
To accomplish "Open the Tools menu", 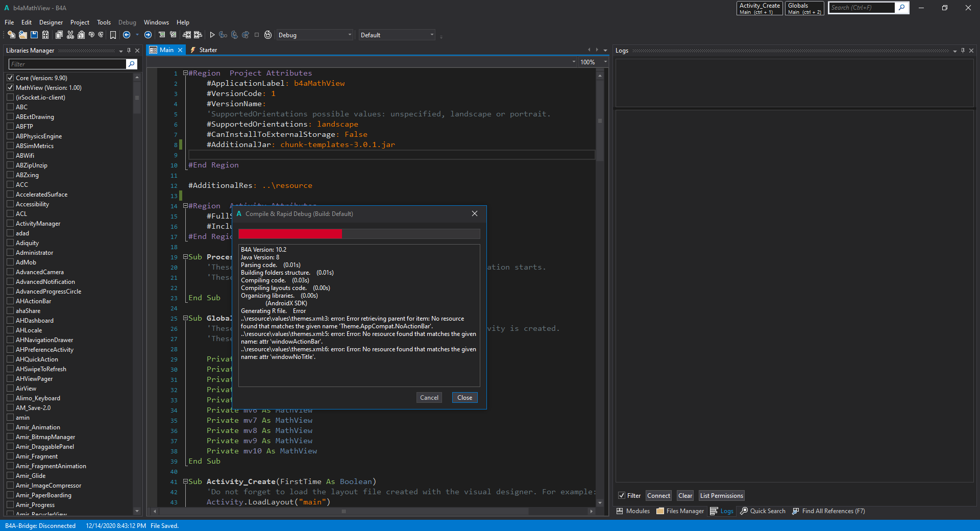I will (x=104, y=22).
